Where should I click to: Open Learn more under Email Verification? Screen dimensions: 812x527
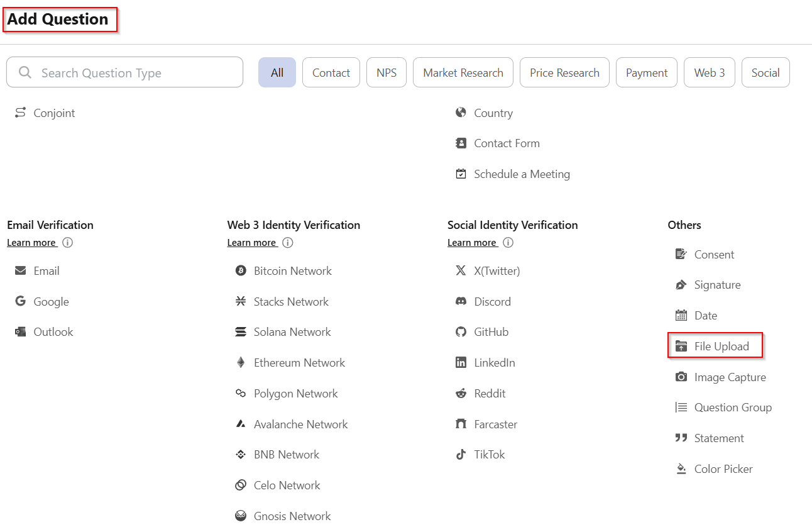tap(31, 243)
